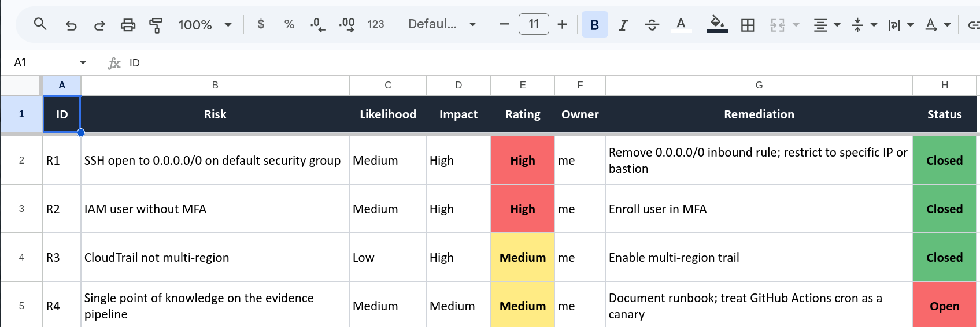The image size is (980, 327).
Task: Select the paint format roller
Action: (156, 25)
